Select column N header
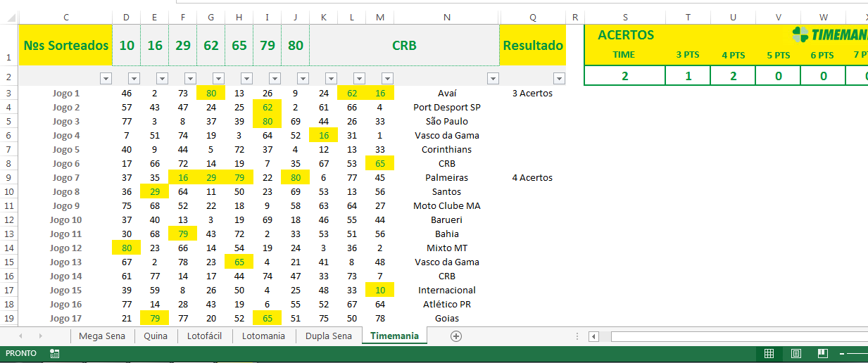Screen dimensions: 868x363 (x=447, y=17)
